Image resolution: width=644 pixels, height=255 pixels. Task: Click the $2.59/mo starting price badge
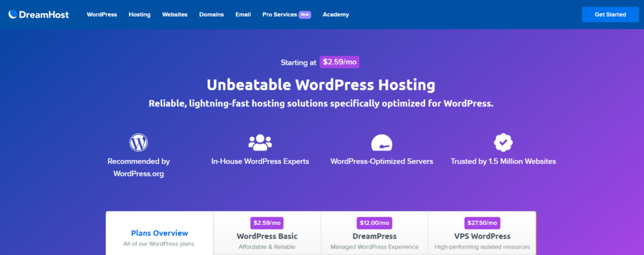point(340,62)
